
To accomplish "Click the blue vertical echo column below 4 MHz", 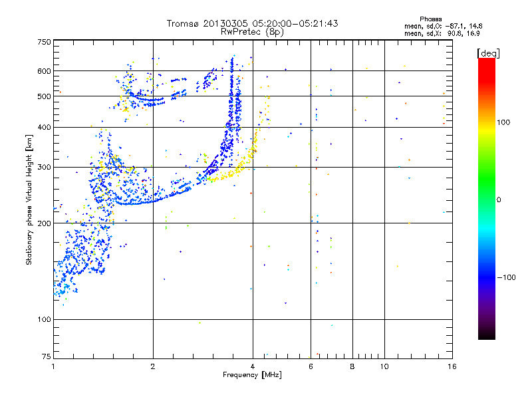I will pos(231,102).
